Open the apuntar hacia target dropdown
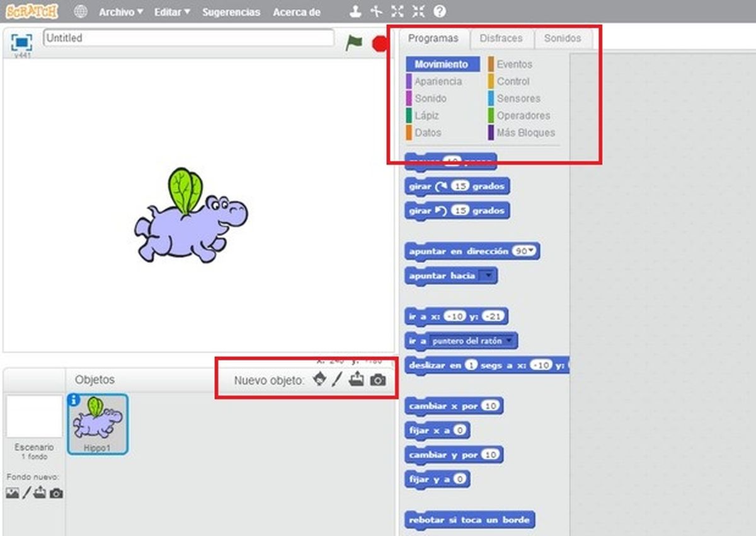 pyautogui.click(x=489, y=275)
